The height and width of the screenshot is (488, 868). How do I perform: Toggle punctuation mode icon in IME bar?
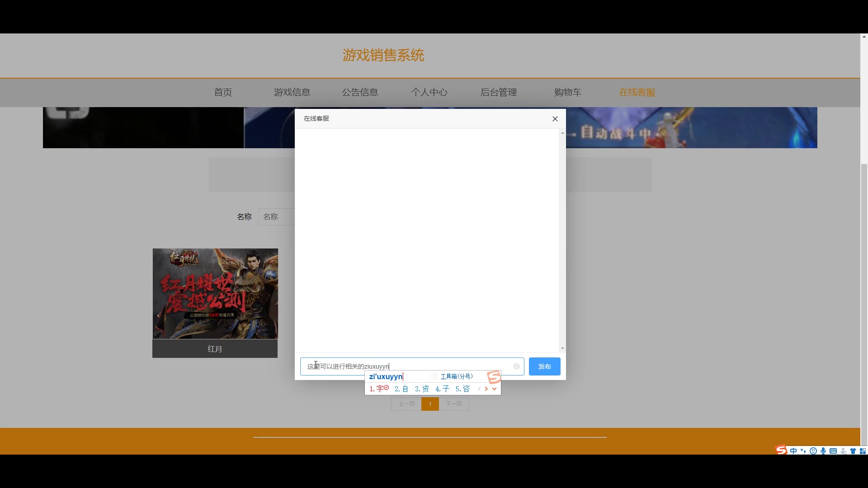tap(803, 451)
